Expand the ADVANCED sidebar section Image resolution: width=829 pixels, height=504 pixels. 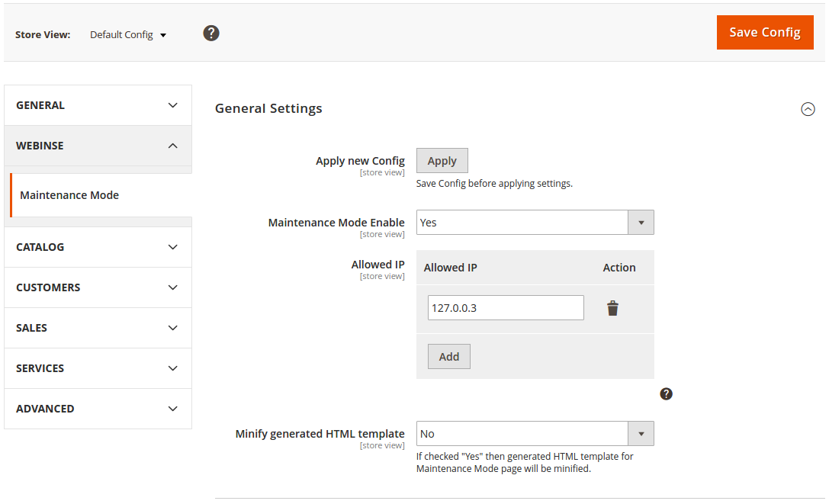click(x=98, y=409)
